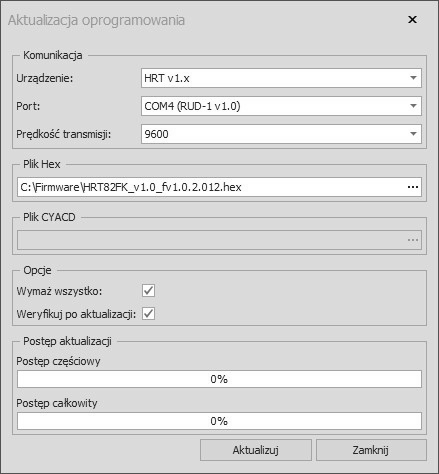This screenshot has width=439, height=474.
Task: Select the COM4 (RUD-1 v1.0) port box
Action: [281, 106]
